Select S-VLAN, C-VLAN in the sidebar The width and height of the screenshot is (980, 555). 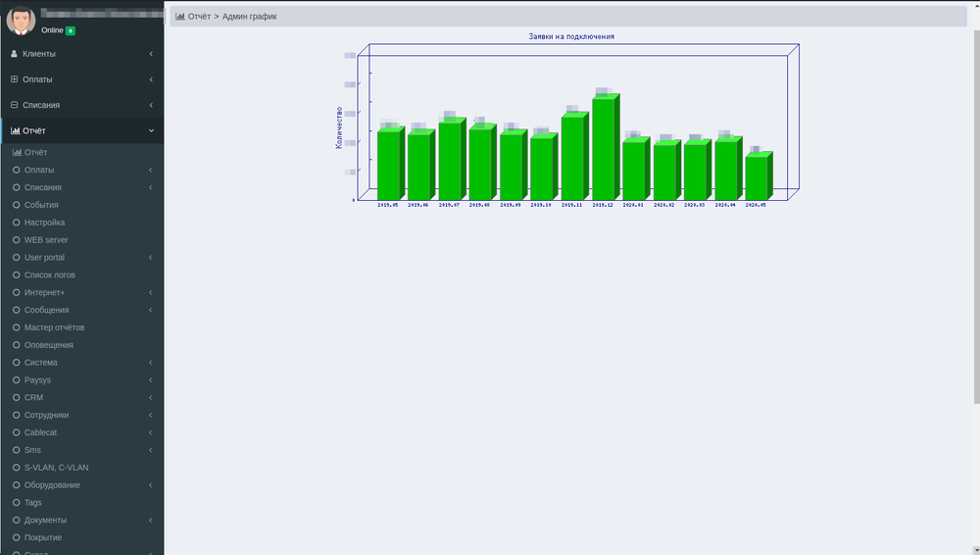pyautogui.click(x=56, y=468)
